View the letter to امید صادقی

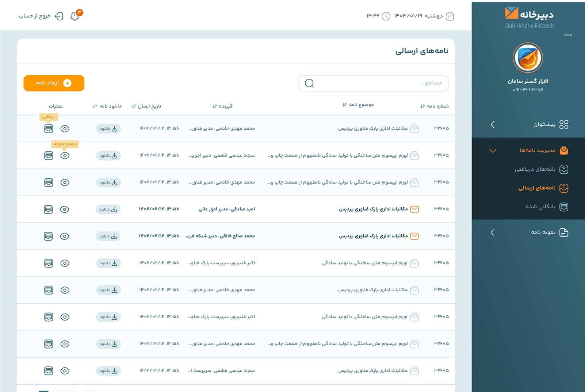[64, 209]
